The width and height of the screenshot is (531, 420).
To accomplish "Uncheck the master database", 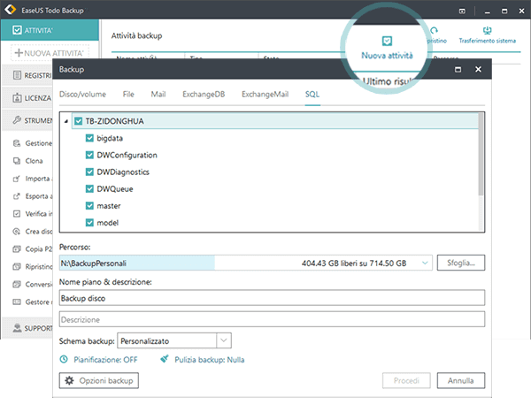I will click(89, 206).
